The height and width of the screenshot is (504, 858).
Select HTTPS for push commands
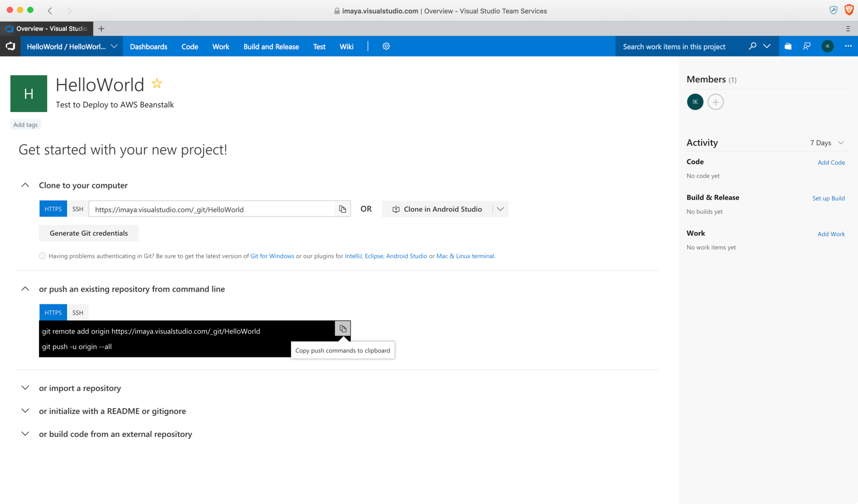(x=53, y=313)
